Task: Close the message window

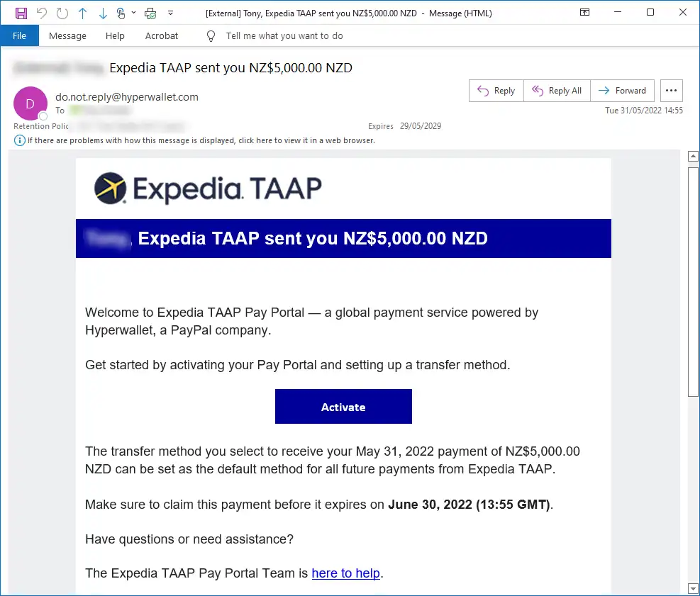Action: pyautogui.click(x=683, y=13)
